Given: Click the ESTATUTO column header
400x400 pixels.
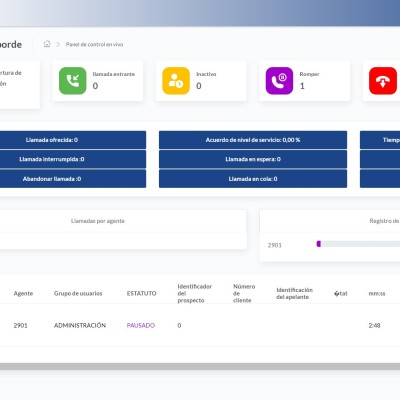Looking at the screenshot, I should tap(141, 293).
